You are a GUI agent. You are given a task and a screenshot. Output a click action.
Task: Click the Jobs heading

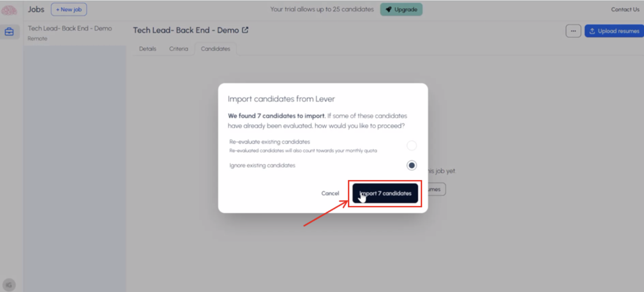click(36, 10)
